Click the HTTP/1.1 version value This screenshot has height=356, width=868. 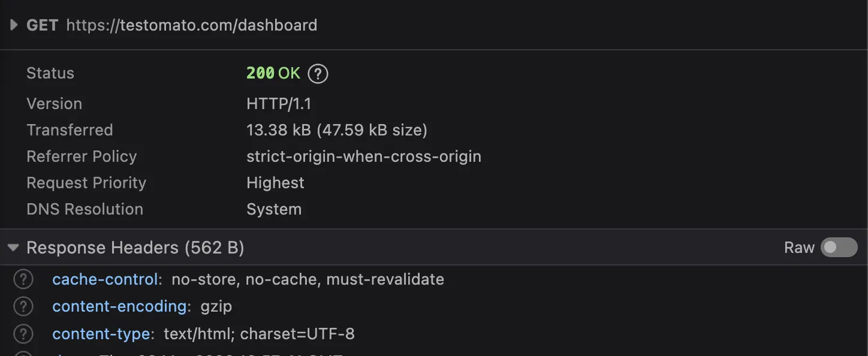(279, 103)
